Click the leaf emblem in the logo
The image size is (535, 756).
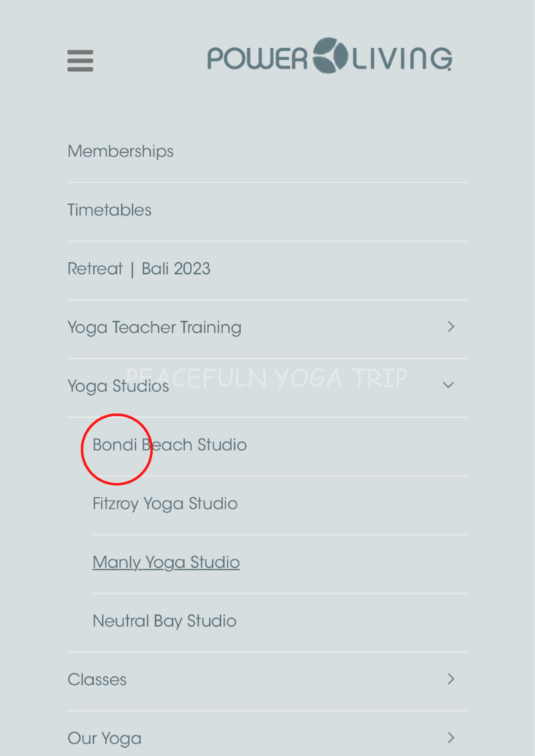[x=330, y=56]
